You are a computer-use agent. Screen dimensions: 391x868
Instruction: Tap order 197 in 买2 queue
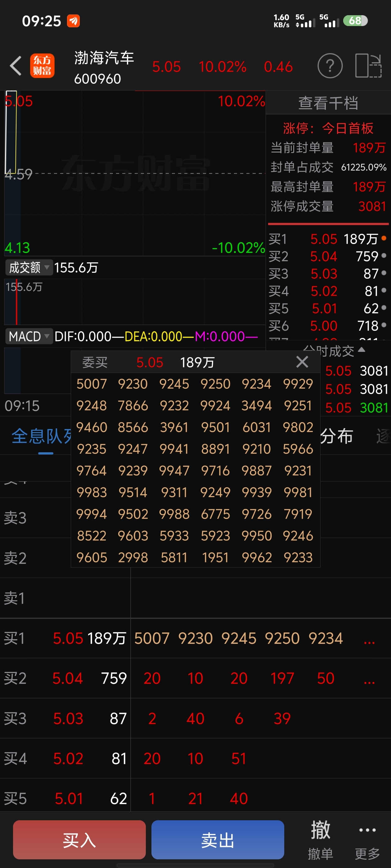tap(282, 678)
